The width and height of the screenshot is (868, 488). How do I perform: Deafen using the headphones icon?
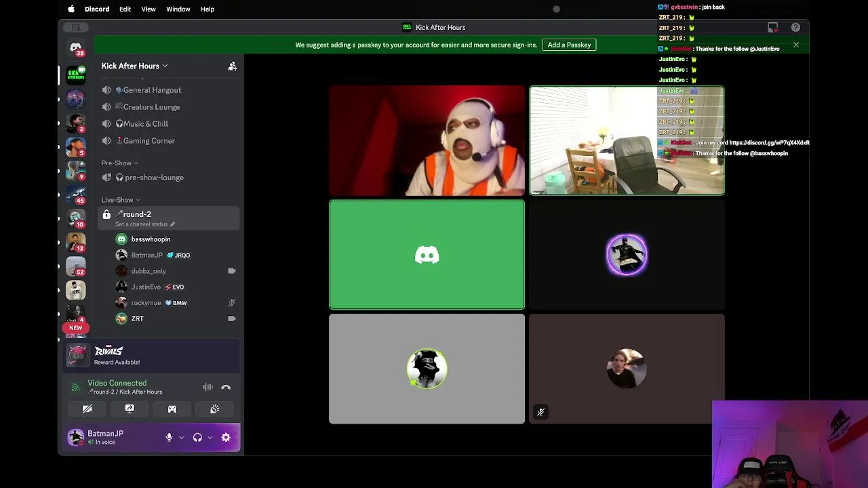[197, 438]
